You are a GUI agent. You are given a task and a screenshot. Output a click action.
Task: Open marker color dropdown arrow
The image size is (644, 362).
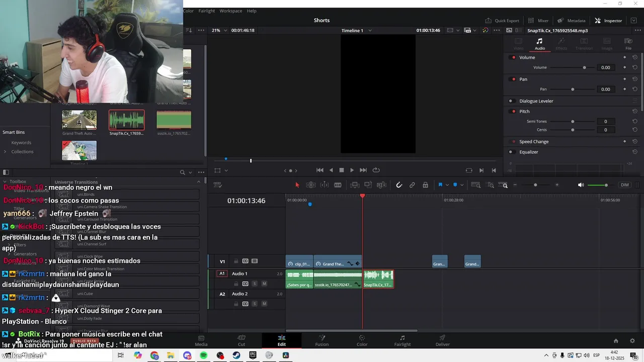point(461,185)
